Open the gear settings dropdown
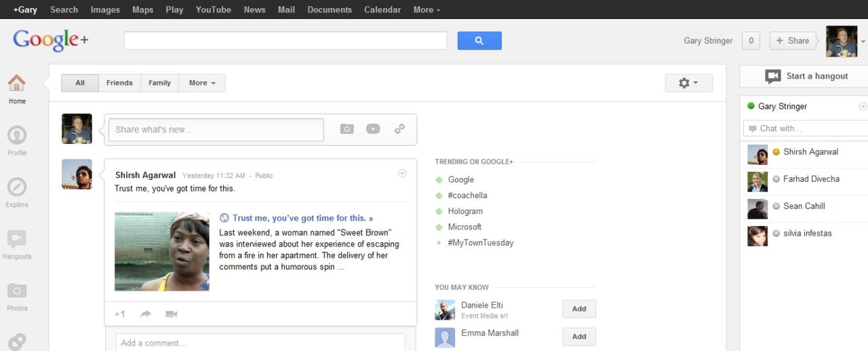This screenshot has height=351, width=868. point(689,83)
